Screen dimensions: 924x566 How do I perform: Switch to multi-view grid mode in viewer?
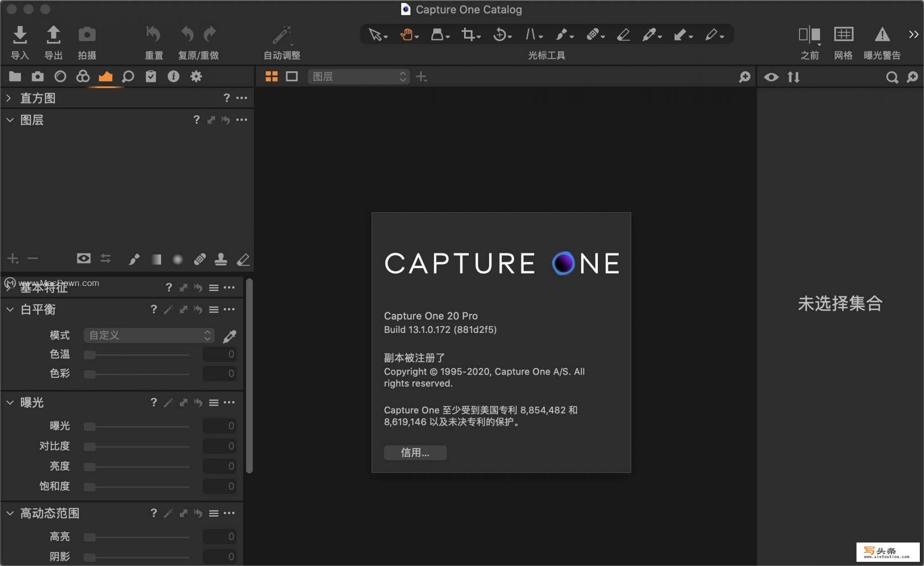click(x=271, y=76)
